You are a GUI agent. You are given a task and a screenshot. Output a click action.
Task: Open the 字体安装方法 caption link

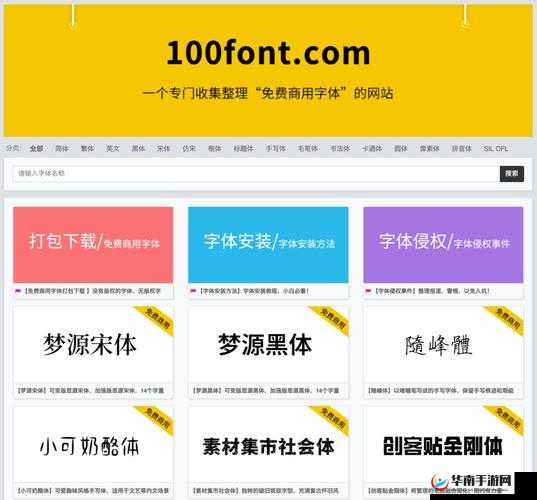coord(254,291)
